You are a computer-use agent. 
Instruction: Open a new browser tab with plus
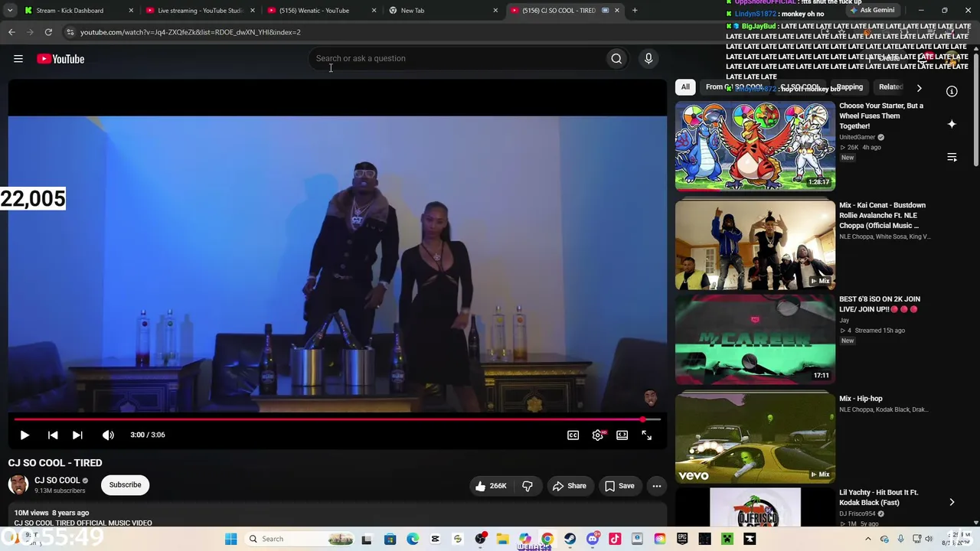635,11
